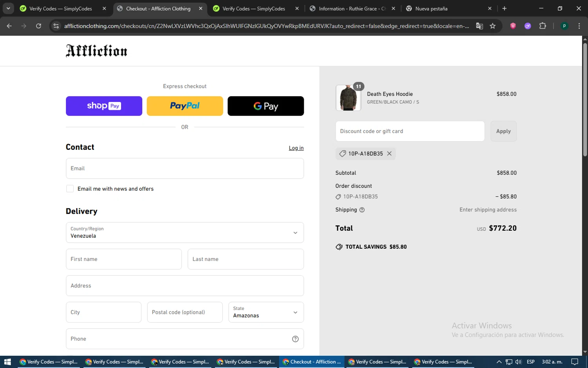Reload the checkout page
The image size is (588, 368).
[x=38, y=26]
